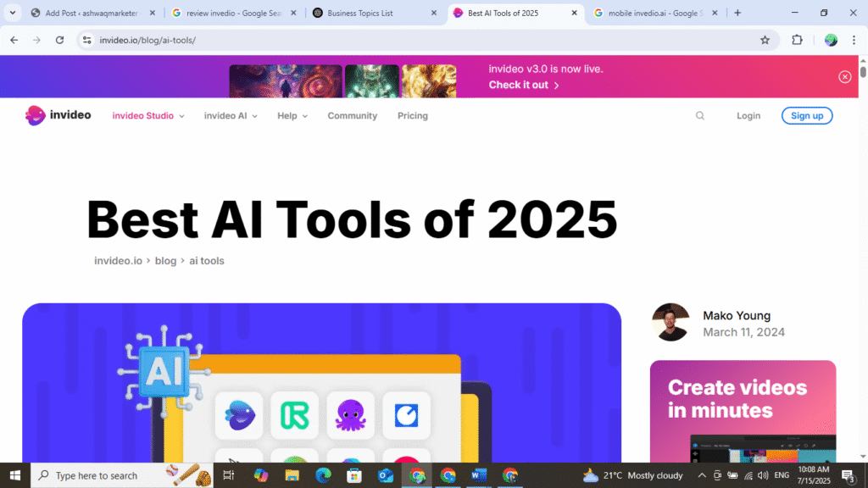Expand the invideo Studio dropdown menu
Screen dimensions: 868x488
pyautogui.click(x=148, y=116)
